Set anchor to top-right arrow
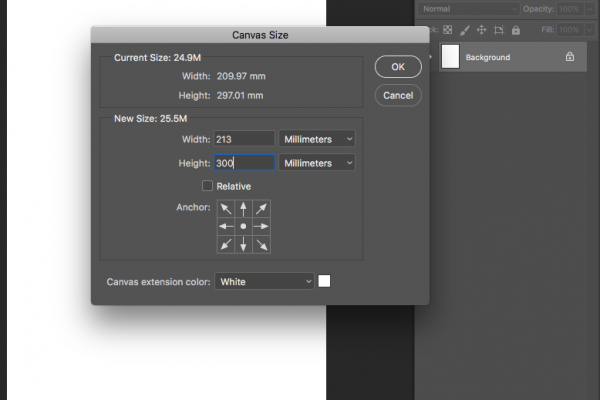This screenshot has width=600, height=400. 261,209
